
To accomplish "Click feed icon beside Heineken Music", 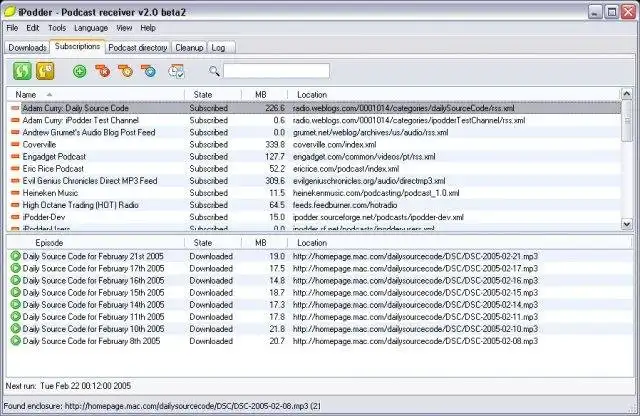I will [15, 193].
